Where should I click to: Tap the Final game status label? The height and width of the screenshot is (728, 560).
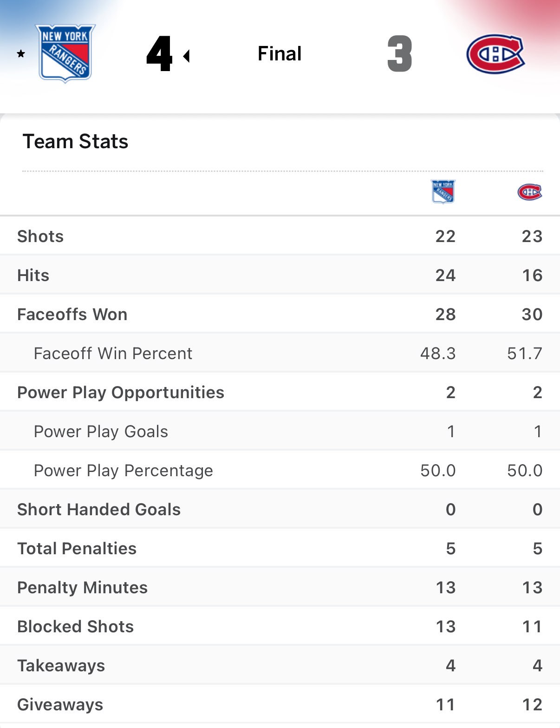pyautogui.click(x=280, y=54)
